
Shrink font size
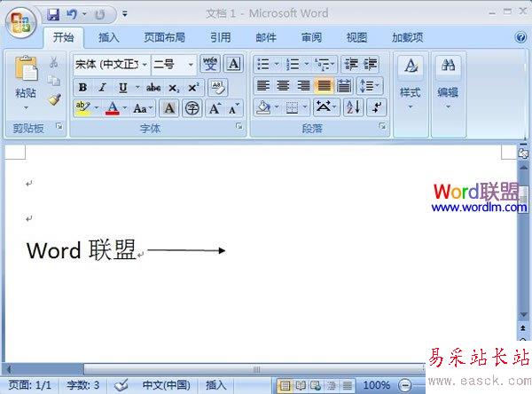(233, 108)
